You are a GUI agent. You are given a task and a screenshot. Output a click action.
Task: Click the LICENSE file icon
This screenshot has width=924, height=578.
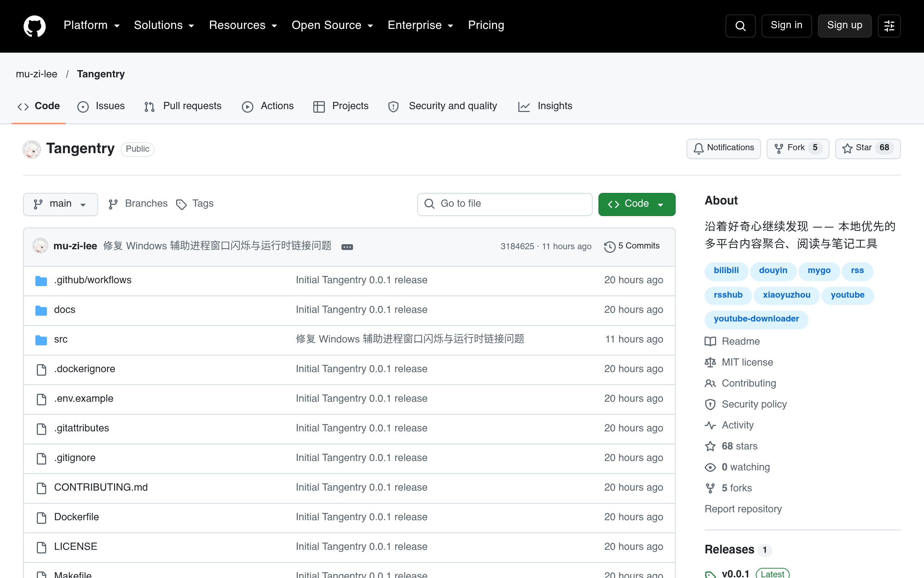point(41,547)
